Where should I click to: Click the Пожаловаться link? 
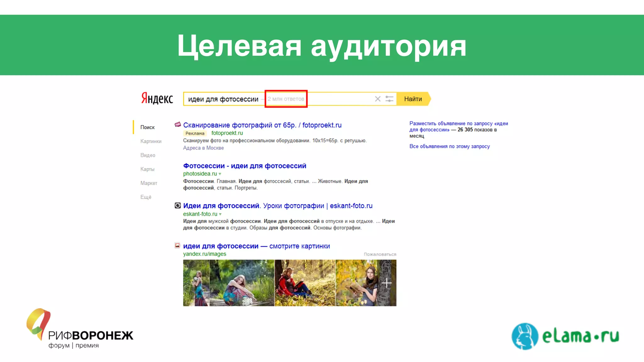click(x=380, y=254)
